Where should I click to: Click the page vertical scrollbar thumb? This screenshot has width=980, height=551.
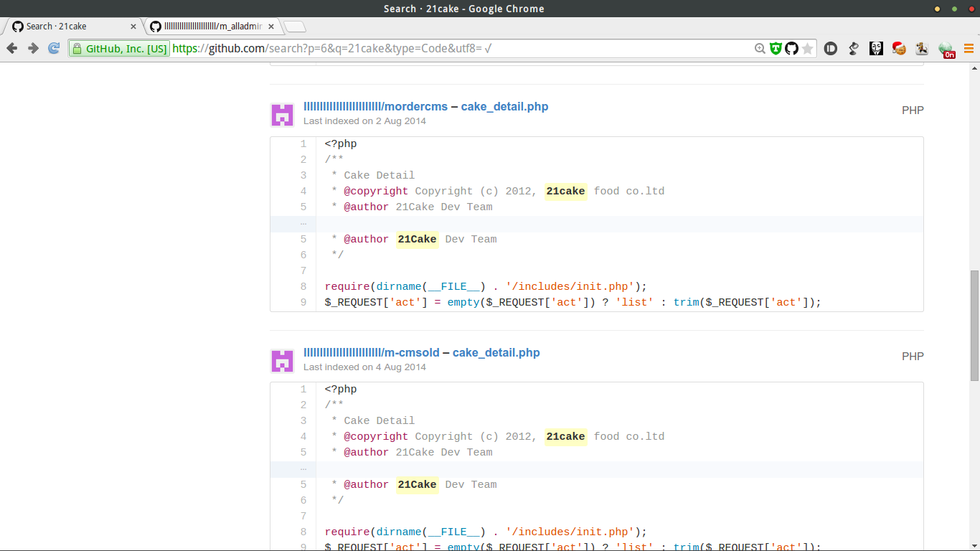(974, 325)
